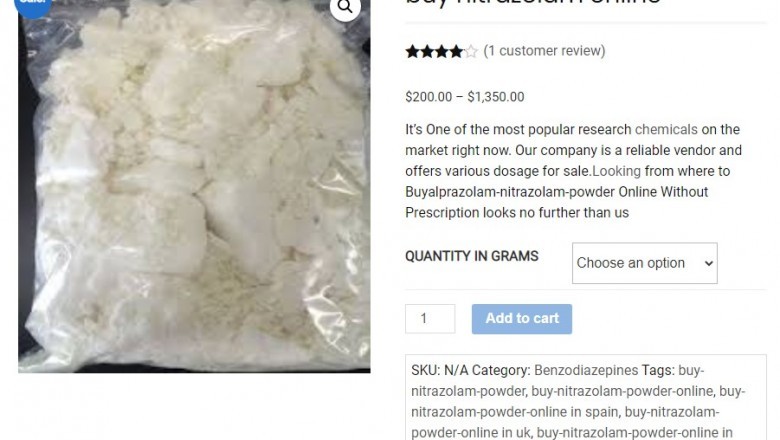Follow the 'Looking' link in description

(x=616, y=171)
